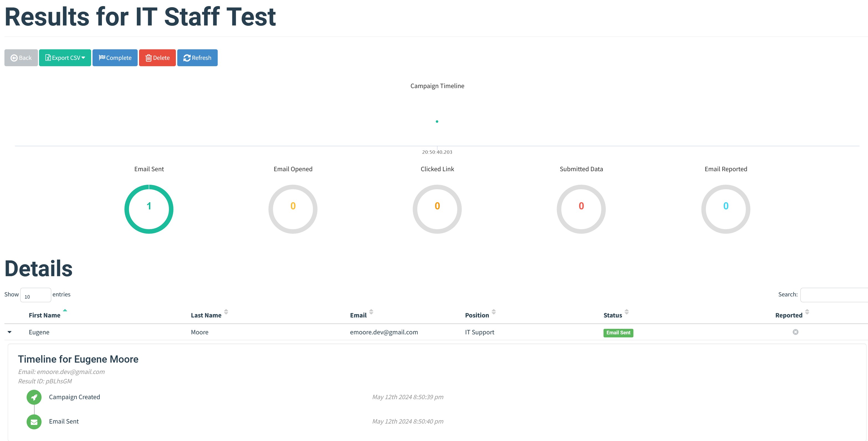Click the Email Reported donut chart
This screenshot has width=868, height=441.
tap(726, 209)
